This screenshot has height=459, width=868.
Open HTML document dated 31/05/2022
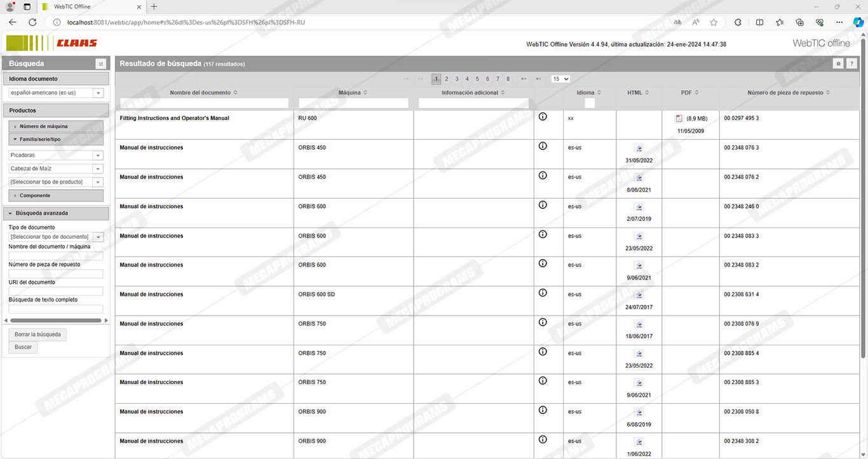pyautogui.click(x=639, y=149)
